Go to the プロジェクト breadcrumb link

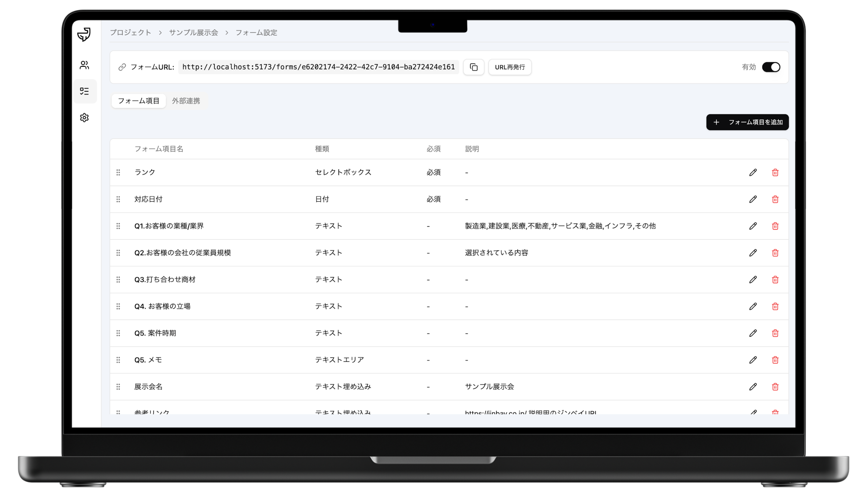(x=131, y=32)
